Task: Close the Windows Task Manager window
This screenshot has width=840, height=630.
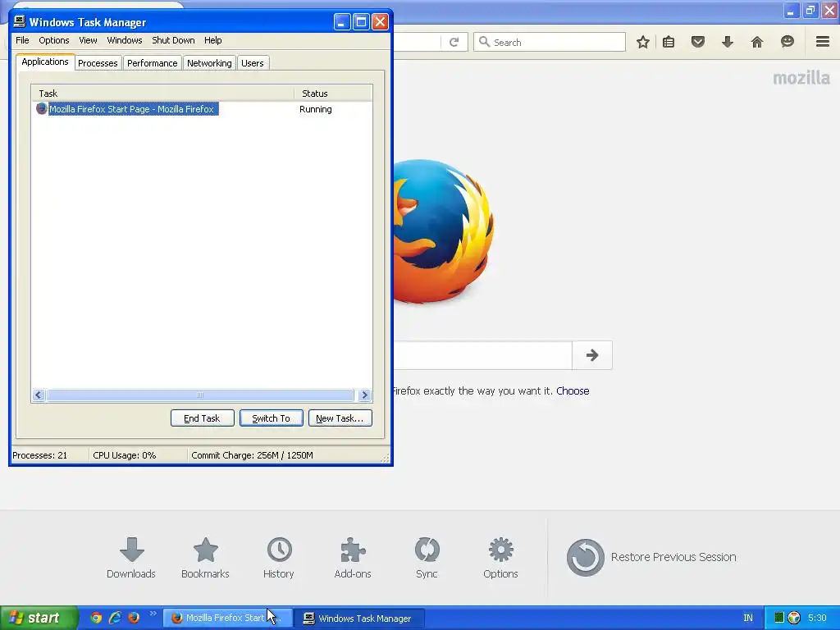Action: click(380, 22)
